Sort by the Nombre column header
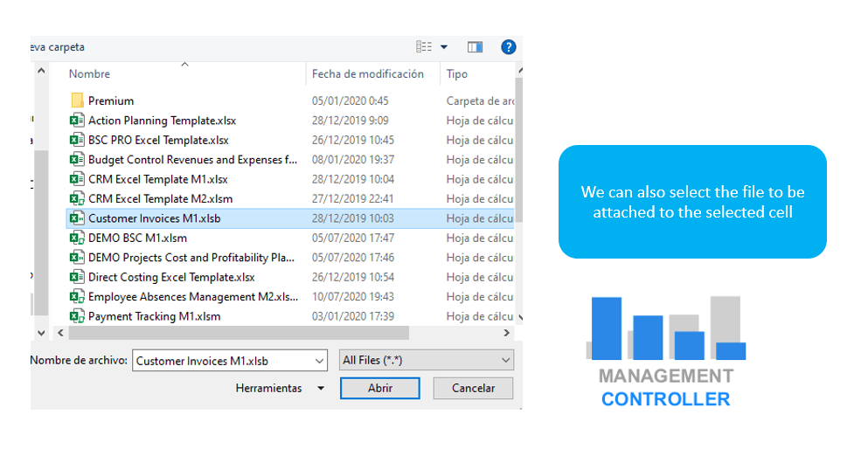868x456 pixels. point(90,74)
